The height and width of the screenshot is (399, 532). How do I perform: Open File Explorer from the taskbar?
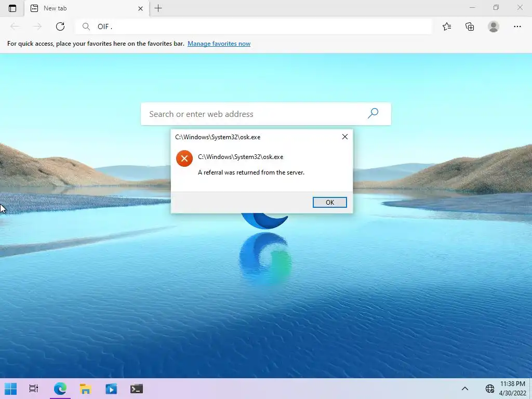click(x=86, y=389)
